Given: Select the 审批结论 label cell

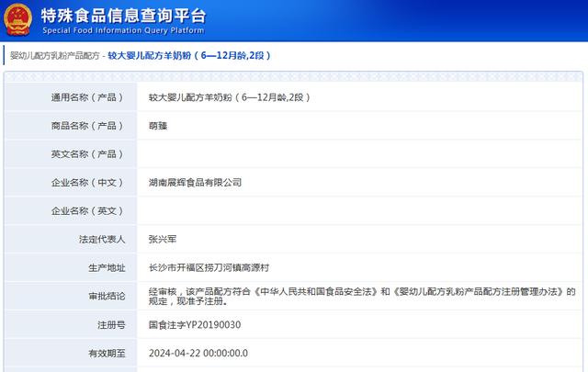Looking at the screenshot, I should [71, 297].
